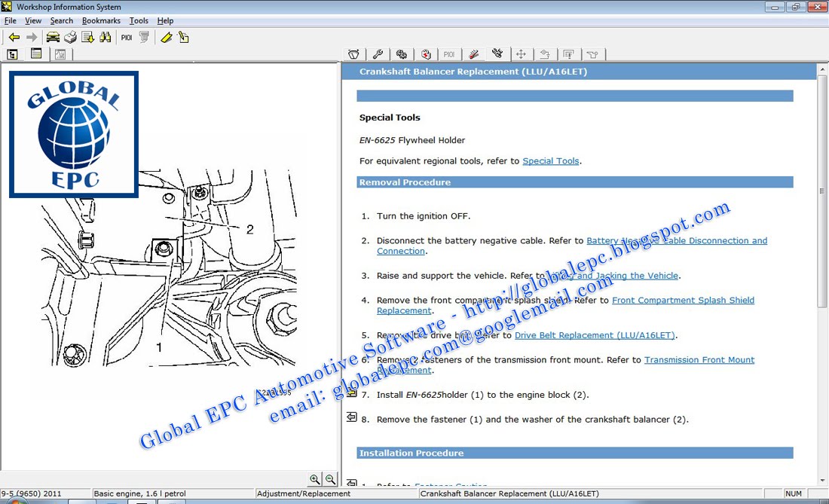
Task: Click the document with down-arrow toolbar icon
Action: pyautogui.click(x=87, y=38)
